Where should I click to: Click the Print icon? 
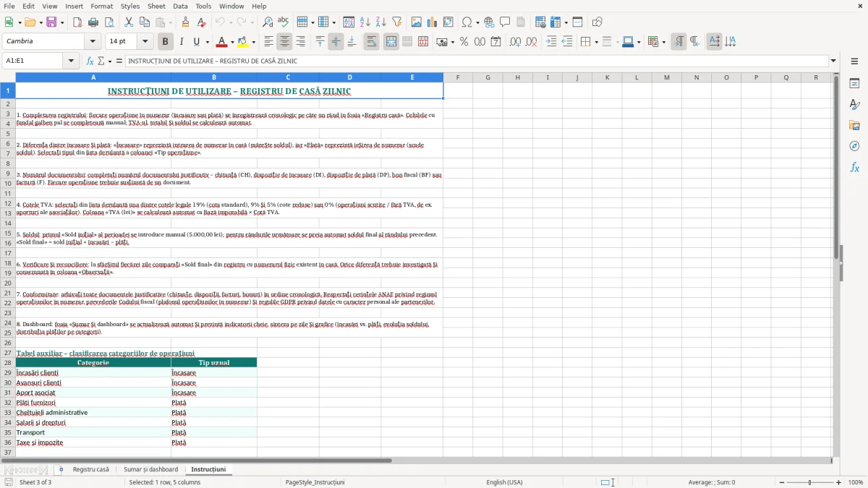[x=93, y=22]
